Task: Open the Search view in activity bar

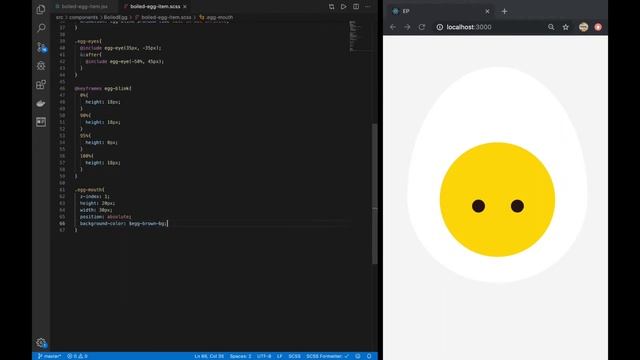Action: tap(41, 28)
